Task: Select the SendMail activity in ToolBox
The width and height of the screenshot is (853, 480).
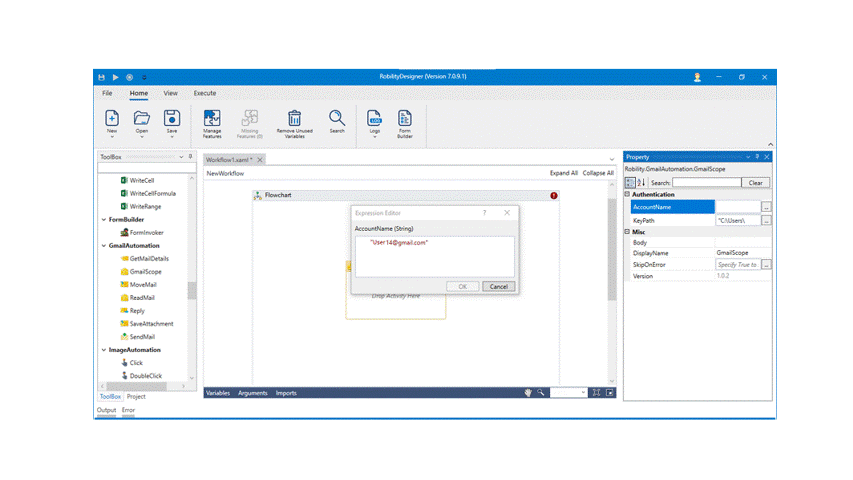Action: pyautogui.click(x=141, y=337)
